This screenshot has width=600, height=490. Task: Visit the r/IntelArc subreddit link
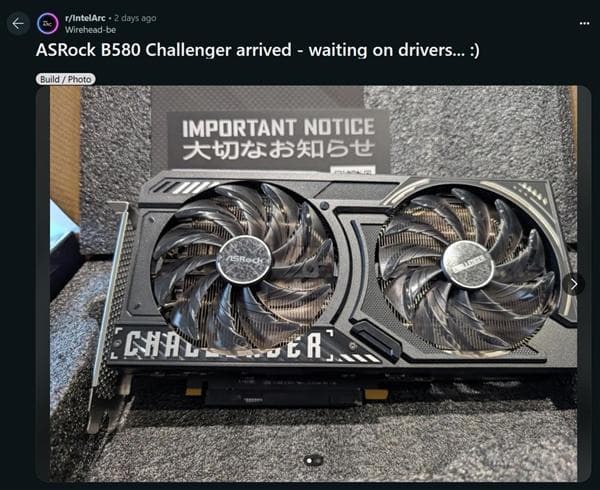(x=85, y=18)
